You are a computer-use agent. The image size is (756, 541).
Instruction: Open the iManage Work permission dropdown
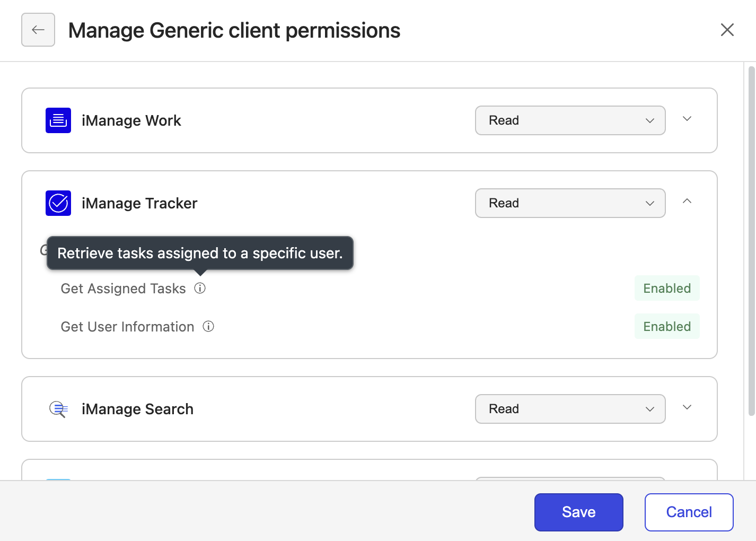coord(570,120)
